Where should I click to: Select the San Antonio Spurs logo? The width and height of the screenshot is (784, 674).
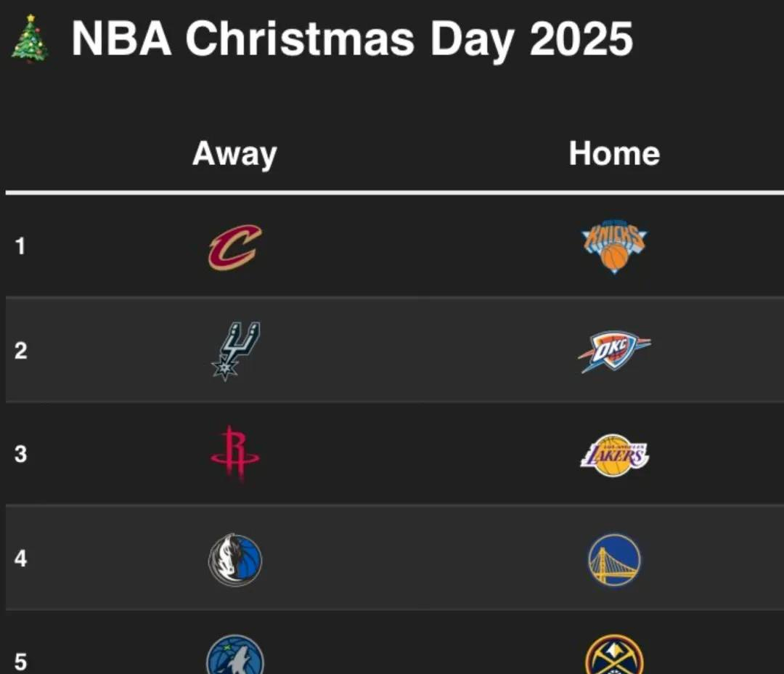click(235, 352)
